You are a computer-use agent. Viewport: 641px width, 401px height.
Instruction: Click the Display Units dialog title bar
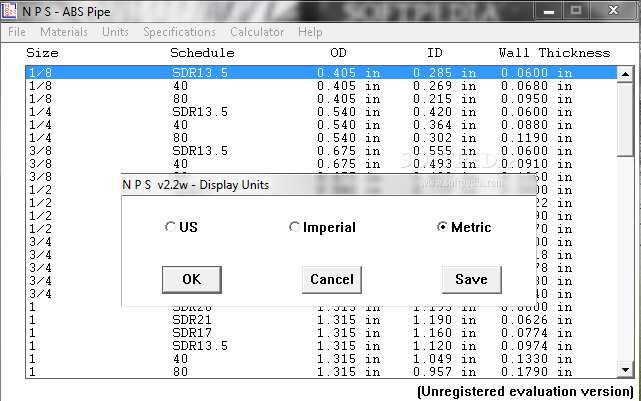329,185
